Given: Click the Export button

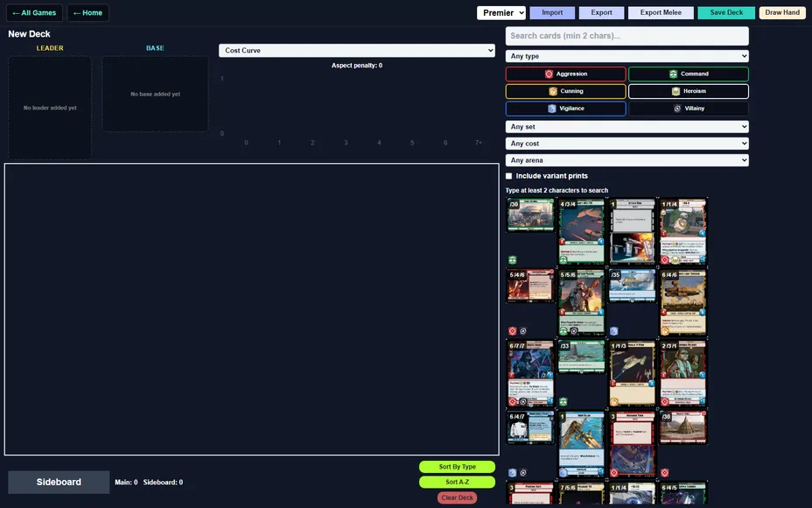Looking at the screenshot, I should (x=601, y=13).
